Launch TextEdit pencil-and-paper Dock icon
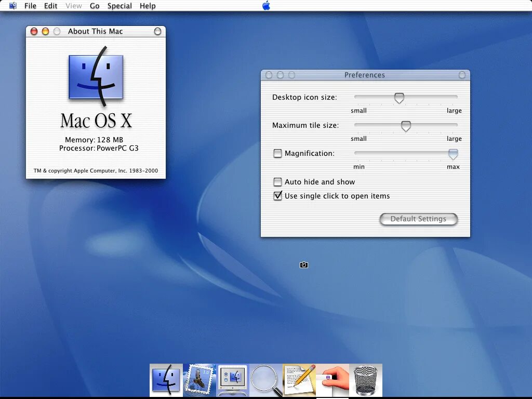This screenshot has width=532, height=399. (x=299, y=380)
